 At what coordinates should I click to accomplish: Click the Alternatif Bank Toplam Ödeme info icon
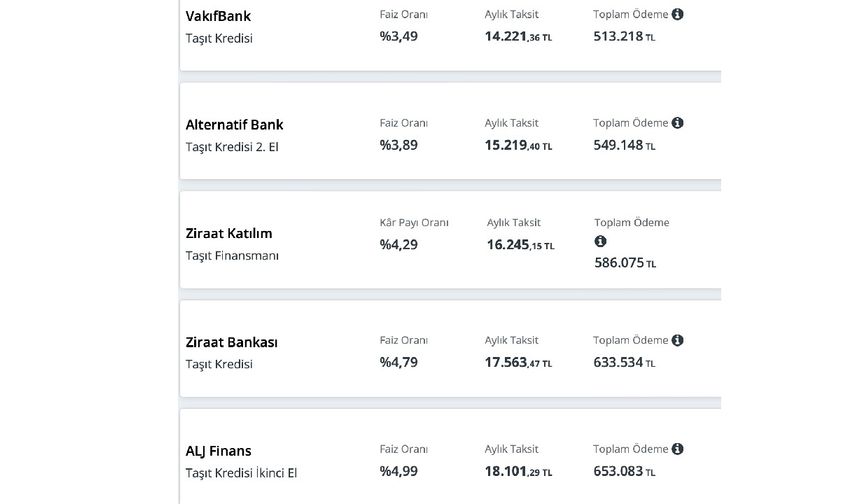[678, 123]
